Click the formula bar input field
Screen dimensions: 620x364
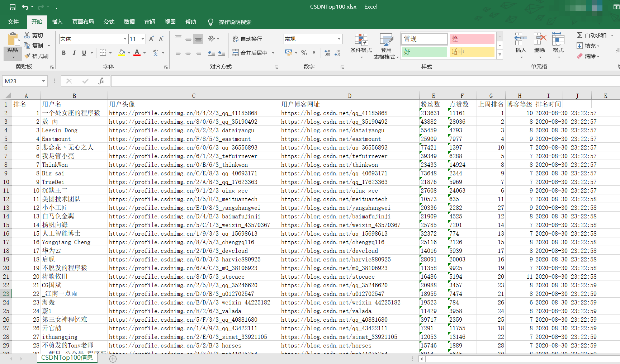tap(365, 81)
